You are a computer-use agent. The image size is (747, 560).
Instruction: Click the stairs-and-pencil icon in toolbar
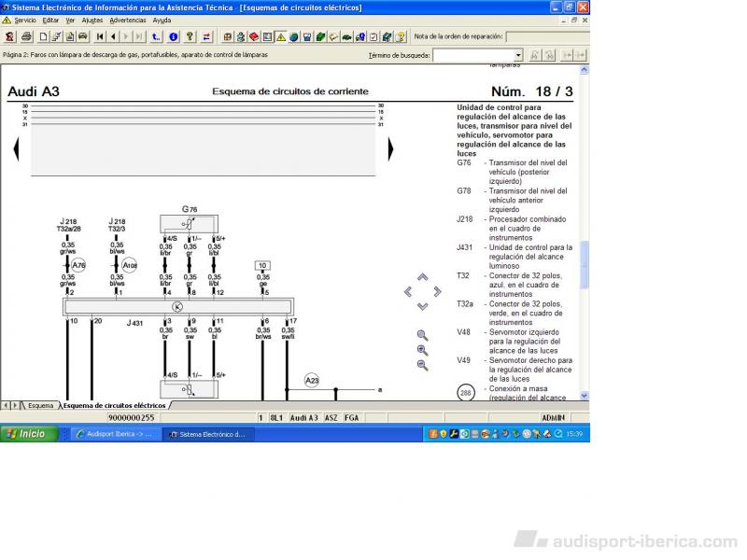click(x=56, y=36)
